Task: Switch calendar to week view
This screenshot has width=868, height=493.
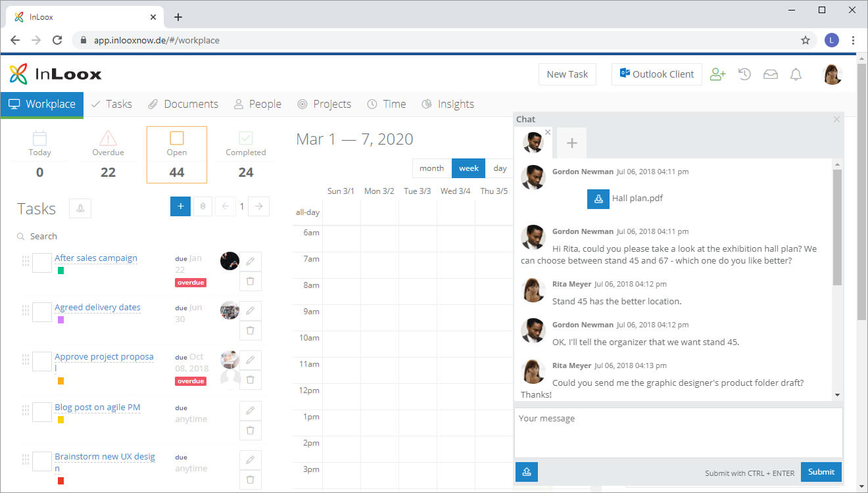Action: pos(469,168)
